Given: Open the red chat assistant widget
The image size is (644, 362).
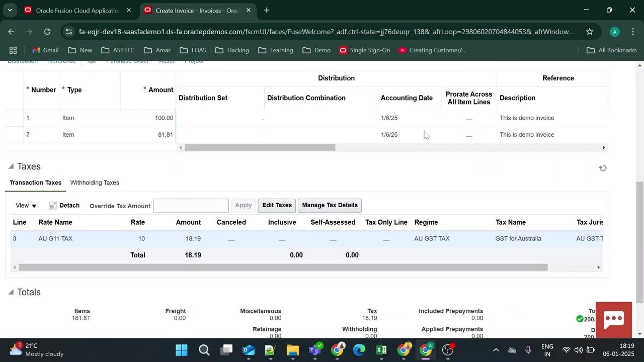Looking at the screenshot, I should [x=614, y=319].
